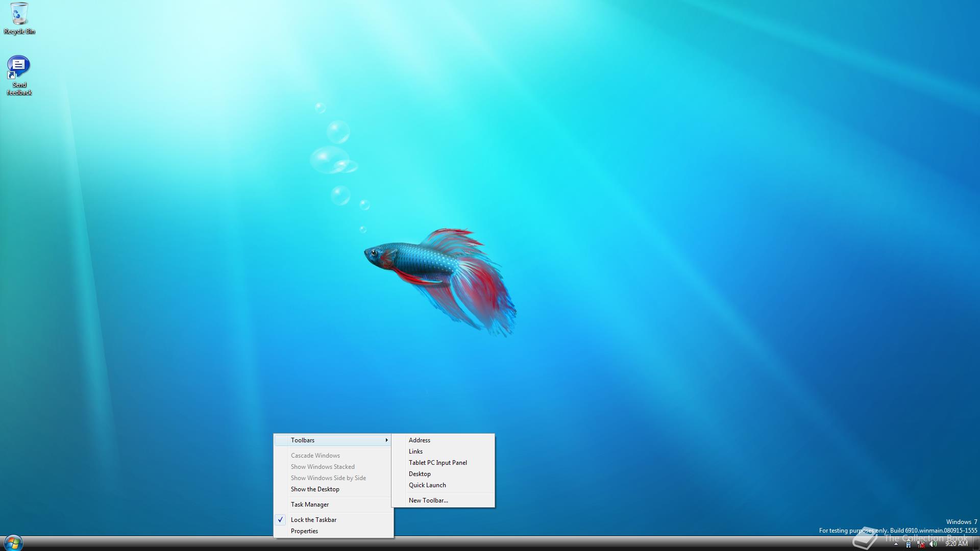Enable the Tablet PC Input Panel toolbar

[x=443, y=462]
